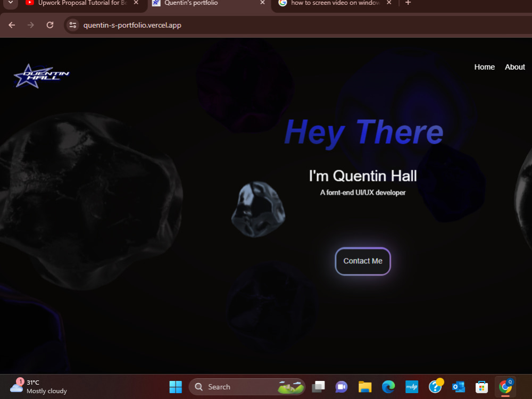Click the browser back arrow
The height and width of the screenshot is (399, 532).
12,25
